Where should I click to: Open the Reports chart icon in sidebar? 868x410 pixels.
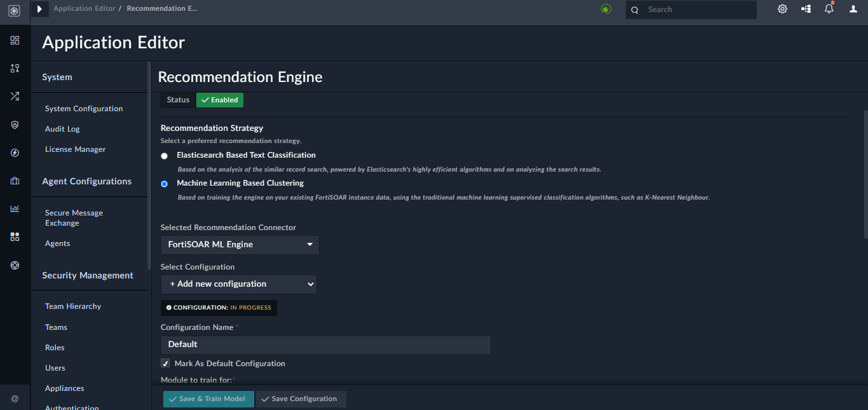tap(15, 208)
